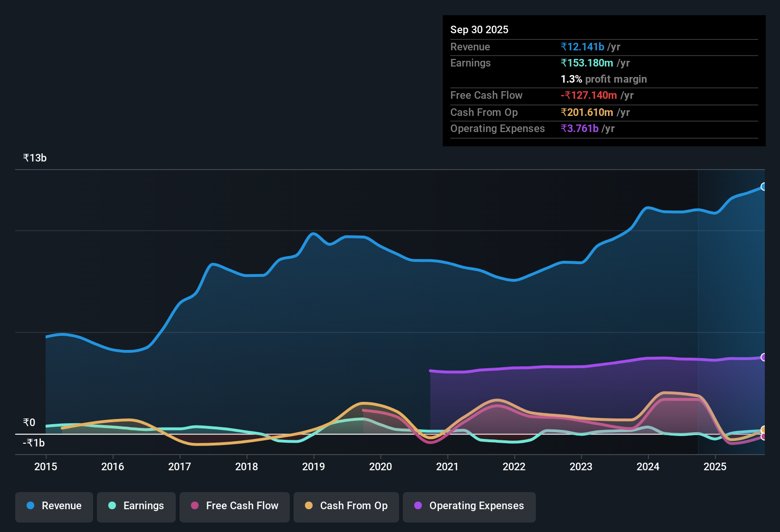
Task: Expand the Cash From Op legend entry
Action: (346, 506)
